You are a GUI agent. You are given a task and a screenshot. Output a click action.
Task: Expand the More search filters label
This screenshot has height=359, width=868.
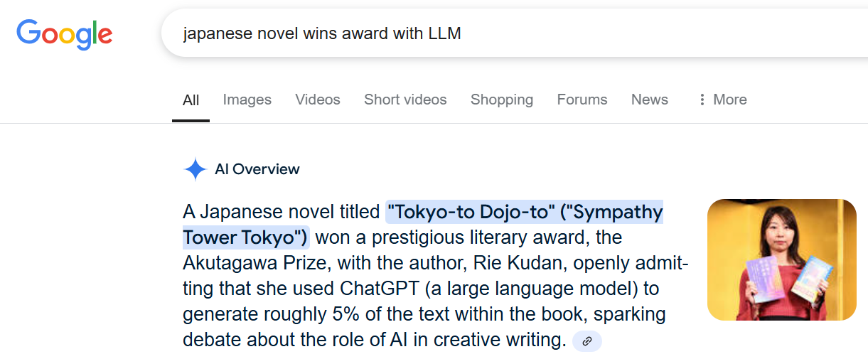point(730,100)
